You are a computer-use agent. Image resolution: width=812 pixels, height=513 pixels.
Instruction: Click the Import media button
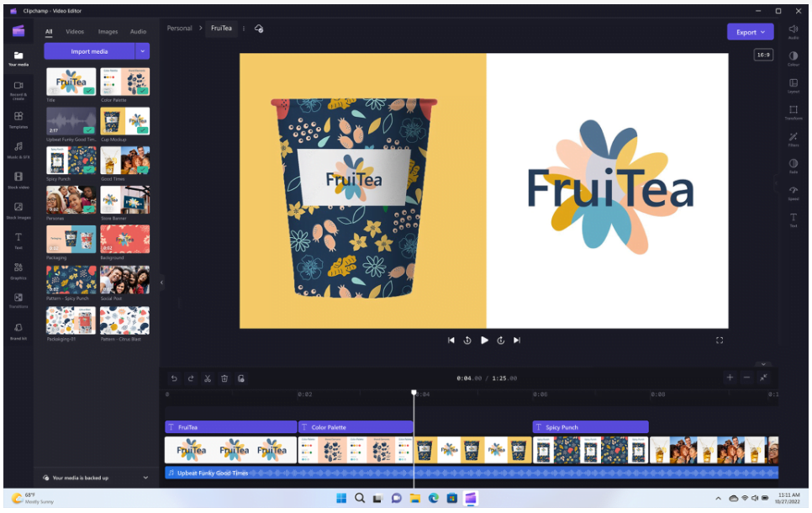click(88, 52)
